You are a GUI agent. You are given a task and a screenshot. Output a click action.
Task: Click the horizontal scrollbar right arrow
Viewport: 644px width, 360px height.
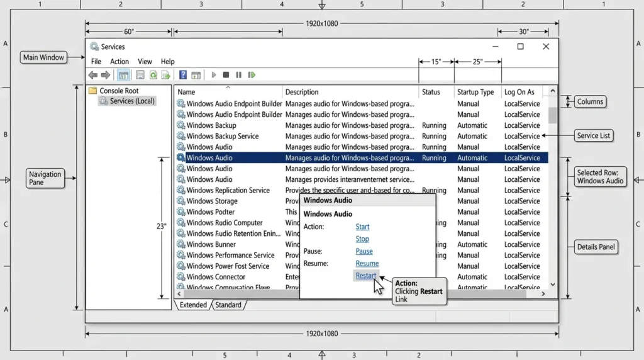click(x=543, y=294)
